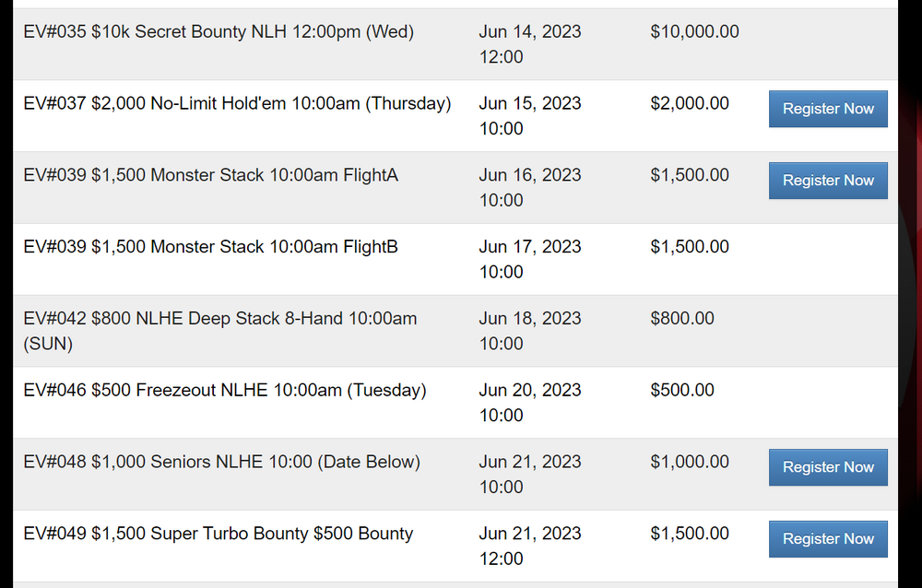Viewport: 922px width, 588px height.
Task: Click the $800.00 buy-in amount
Action: (682, 319)
